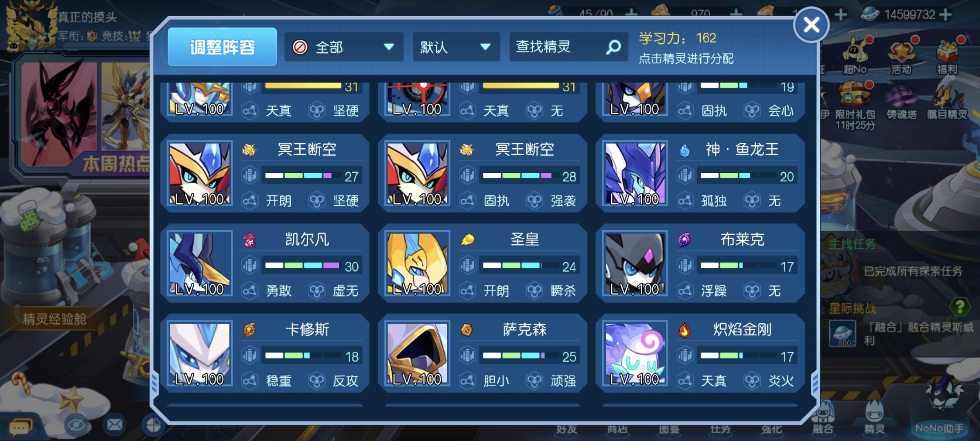
Task: Click the 调整阵容 button
Action: point(222,47)
